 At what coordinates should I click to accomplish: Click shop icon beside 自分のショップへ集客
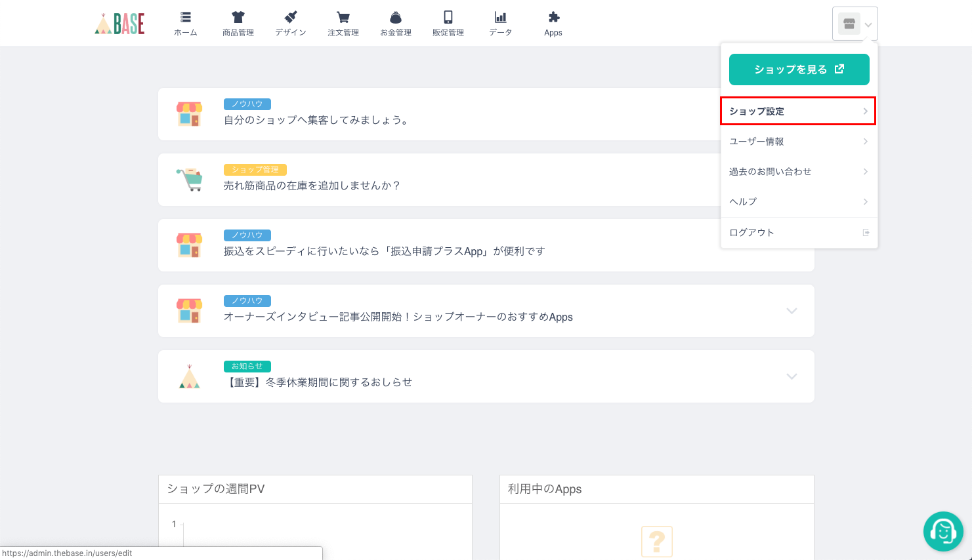(189, 114)
